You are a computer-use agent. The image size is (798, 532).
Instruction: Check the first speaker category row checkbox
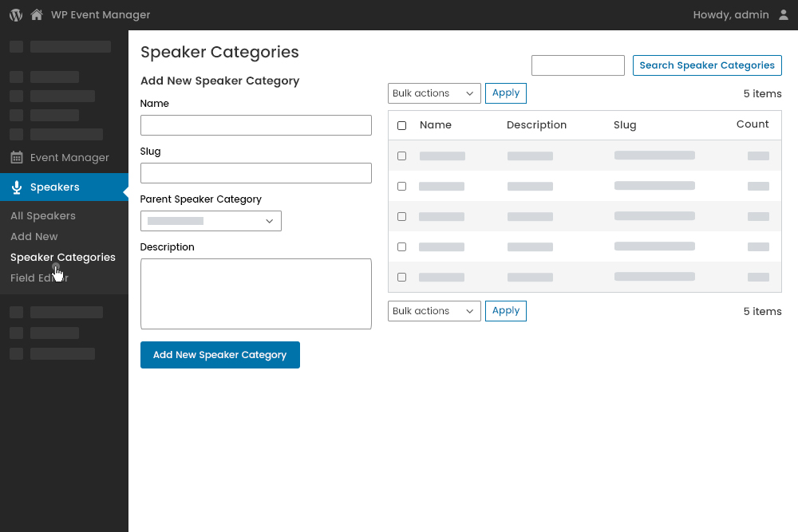(401, 156)
